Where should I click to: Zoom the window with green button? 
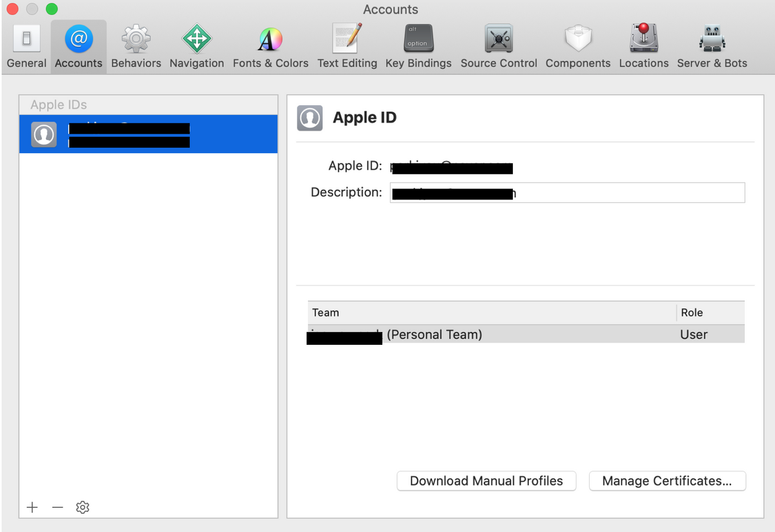pyautogui.click(x=52, y=9)
